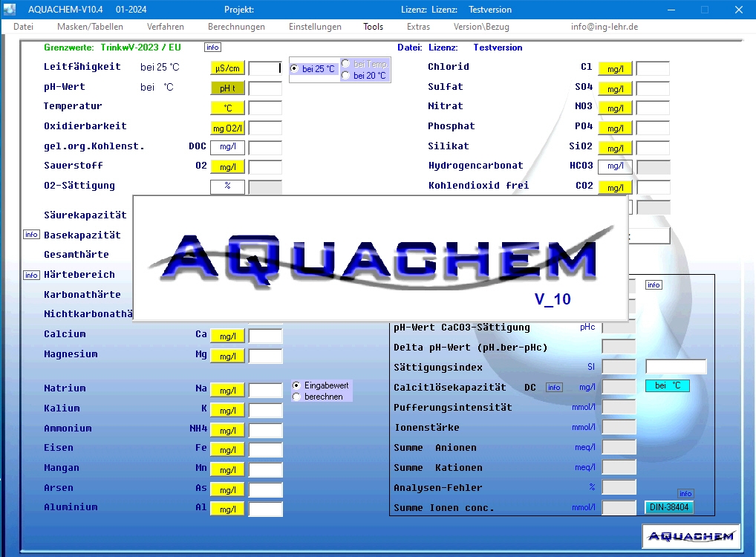Click the yellow 'pH t' unit button
This screenshot has width=756, height=557.
(x=227, y=88)
